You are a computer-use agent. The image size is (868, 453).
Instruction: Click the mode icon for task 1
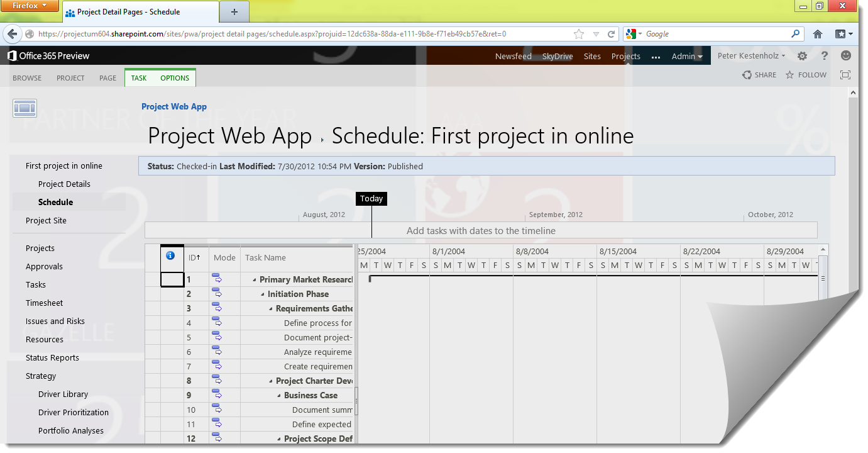click(217, 279)
